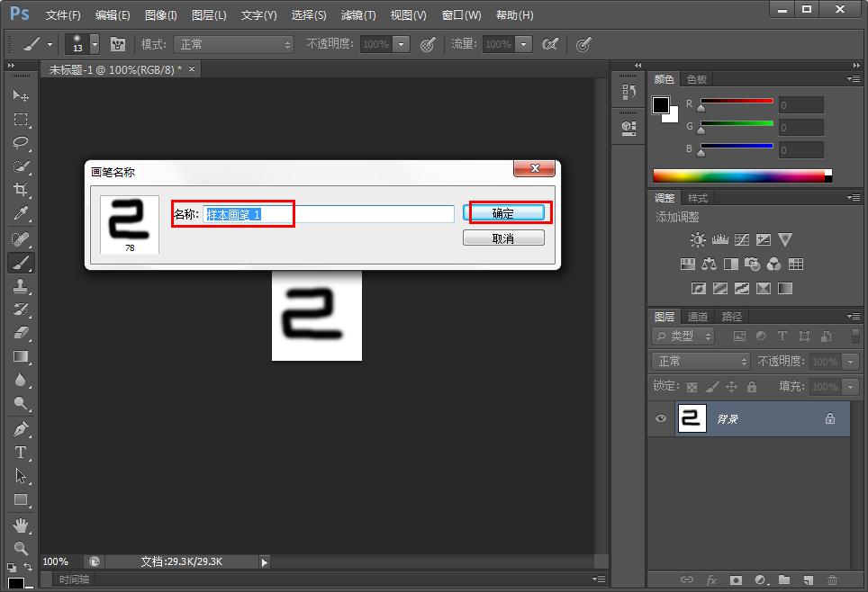Image resolution: width=868 pixels, height=592 pixels.
Task: Delete layer using the trash icon
Action: 832,580
